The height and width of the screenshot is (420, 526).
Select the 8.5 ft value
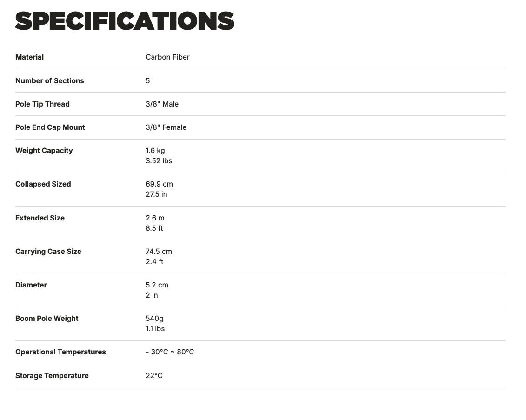click(x=154, y=228)
